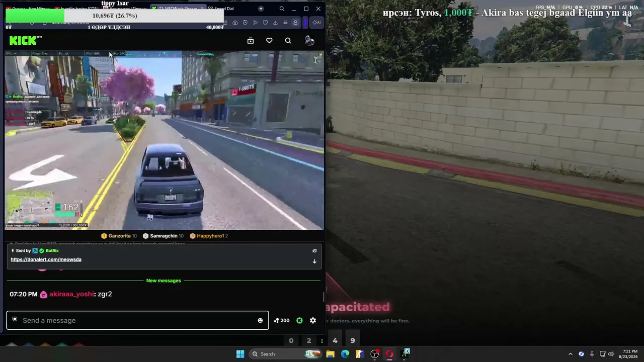644x362 pixels.
Task: Switch to Opera browser on taskbar
Action: (x=389, y=354)
